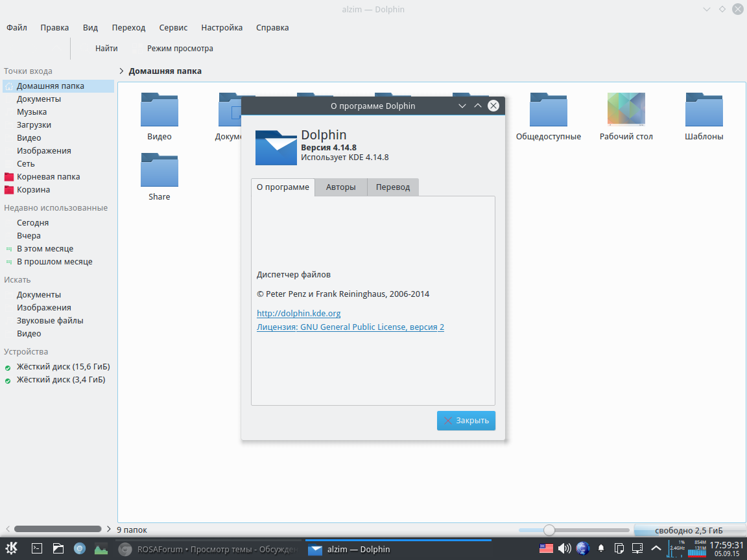Open the file manager launcher in taskbar
747x560 pixels.
tap(58, 548)
